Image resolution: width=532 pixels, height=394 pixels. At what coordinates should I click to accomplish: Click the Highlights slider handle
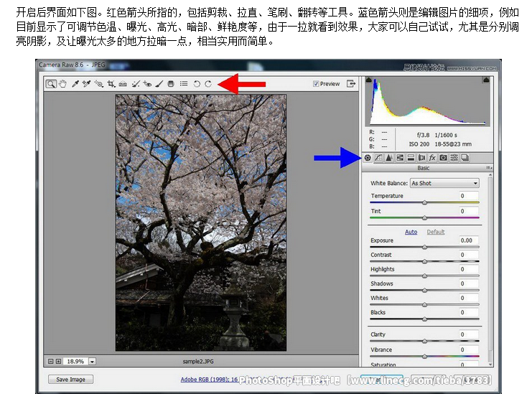point(424,276)
